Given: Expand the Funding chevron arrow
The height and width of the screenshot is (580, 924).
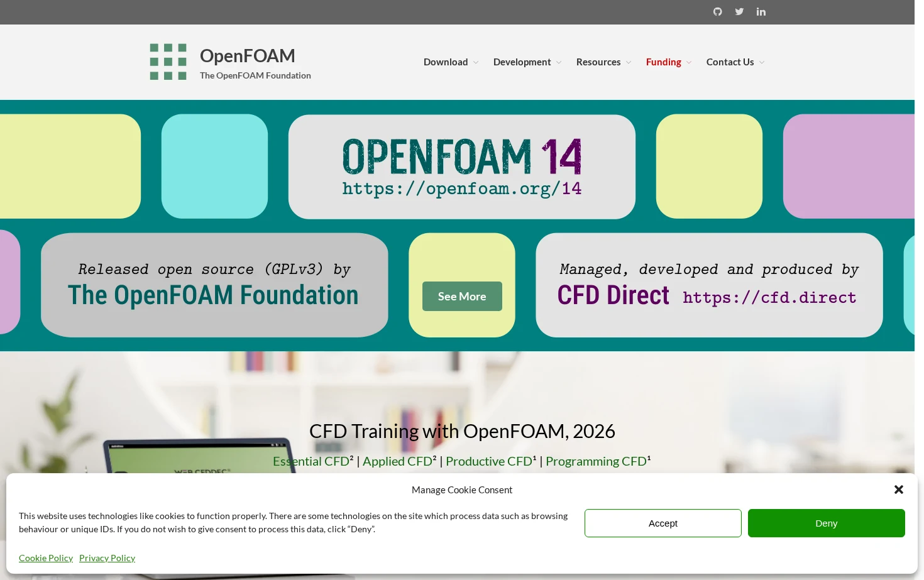Looking at the screenshot, I should point(689,62).
